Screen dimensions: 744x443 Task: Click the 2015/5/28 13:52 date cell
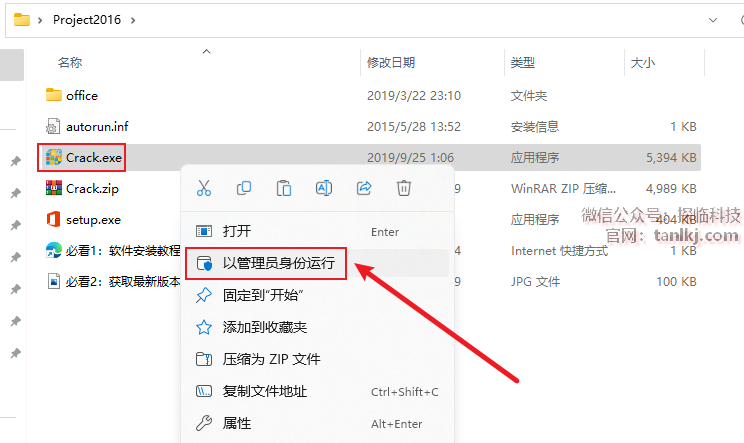click(x=414, y=127)
